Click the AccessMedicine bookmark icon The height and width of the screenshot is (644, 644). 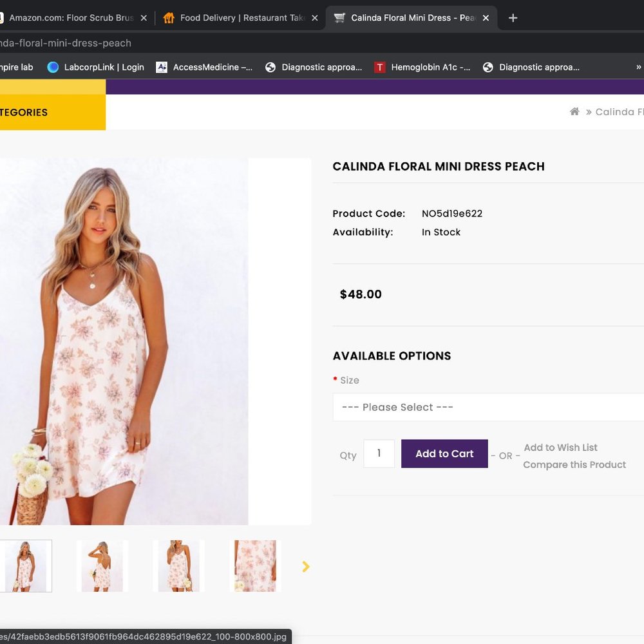tap(162, 66)
